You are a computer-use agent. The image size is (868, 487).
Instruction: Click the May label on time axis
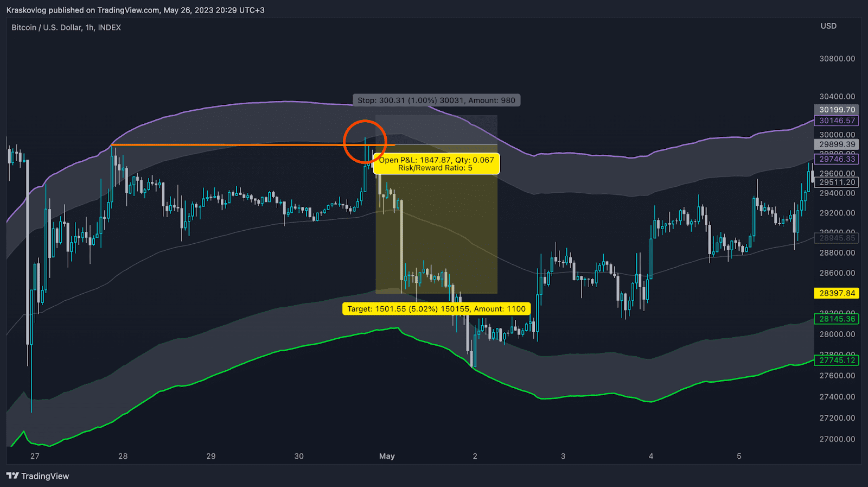tap(387, 456)
